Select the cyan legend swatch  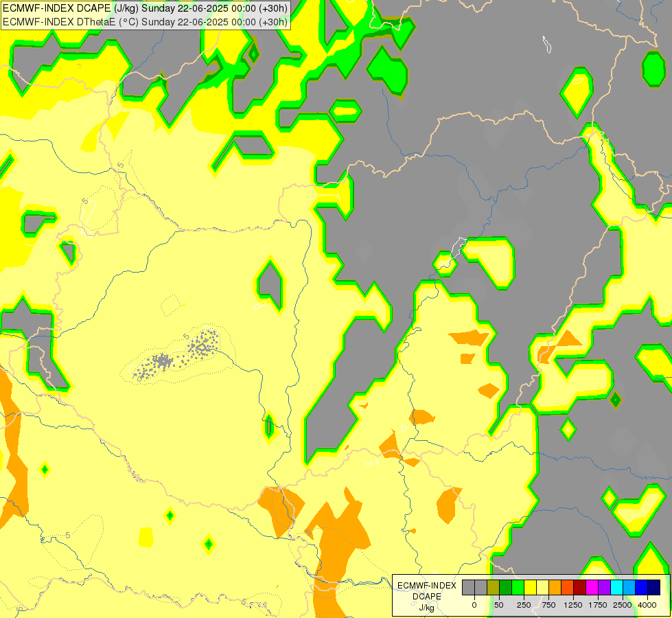pos(616,587)
